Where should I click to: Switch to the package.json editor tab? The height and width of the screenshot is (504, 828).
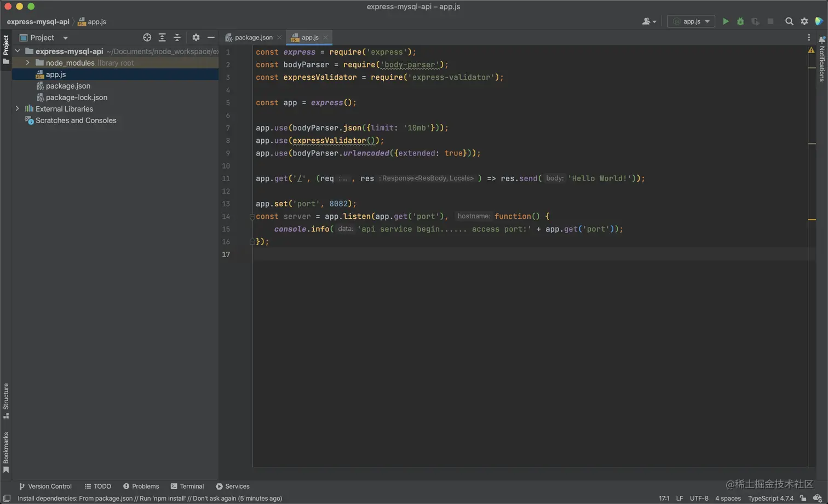tap(253, 37)
